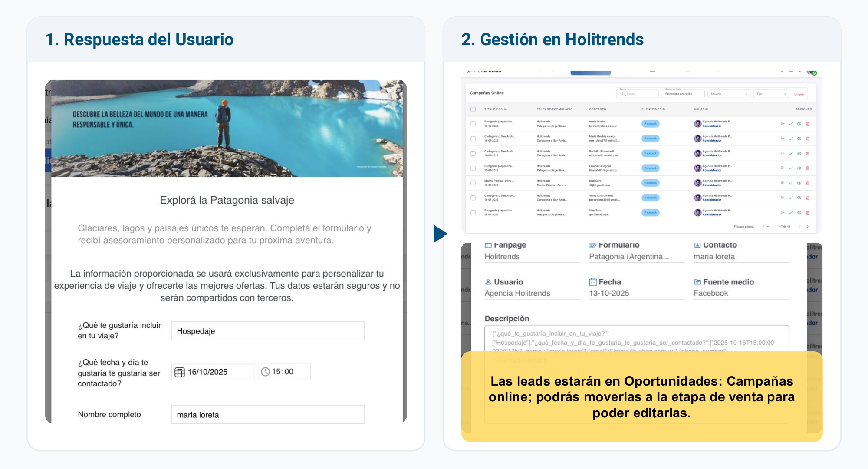Click the Descripciòn text area
868x469 pixels.
pyautogui.click(x=637, y=373)
